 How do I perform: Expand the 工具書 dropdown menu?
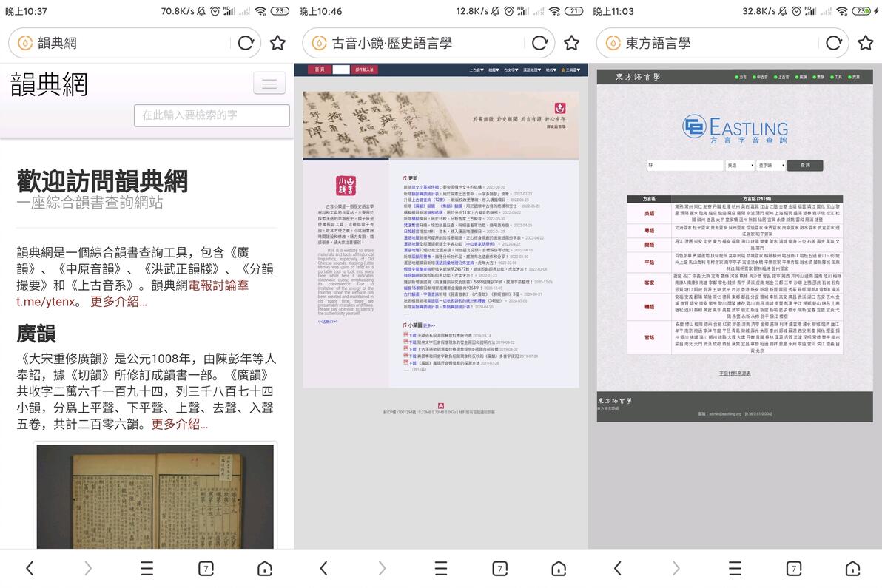click(x=570, y=70)
